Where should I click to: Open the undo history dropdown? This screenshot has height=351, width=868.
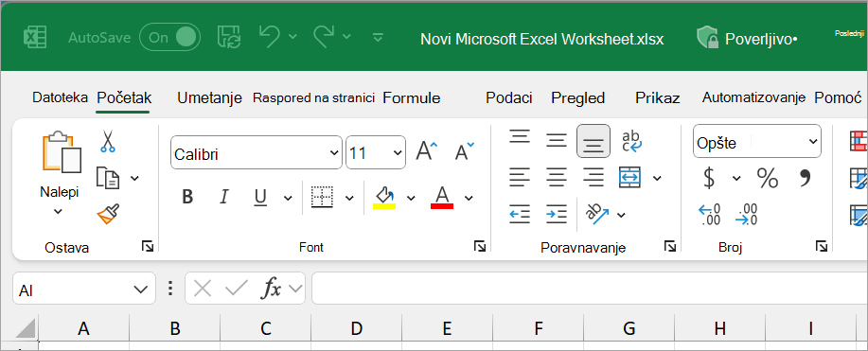point(292,37)
